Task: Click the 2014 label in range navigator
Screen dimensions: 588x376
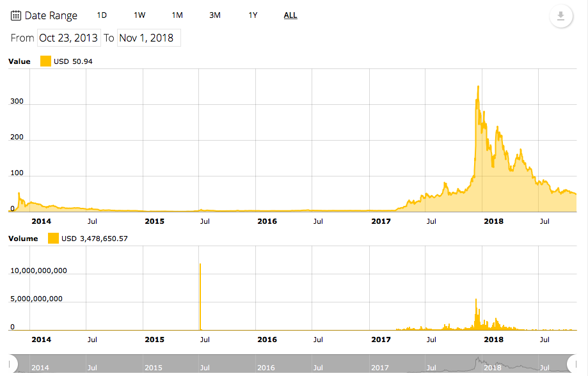Action: (40, 368)
